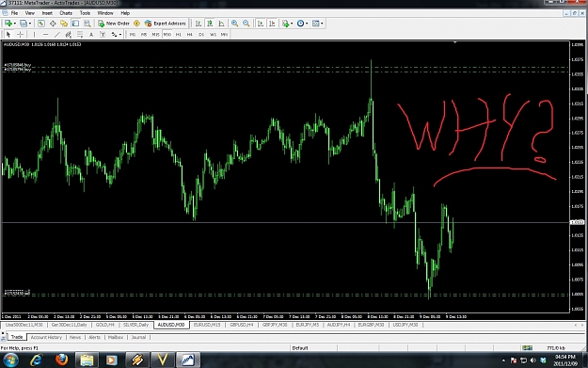Select the Horizontal Line drawing tool
Viewport: 588px width, 368px height.
click(45, 35)
